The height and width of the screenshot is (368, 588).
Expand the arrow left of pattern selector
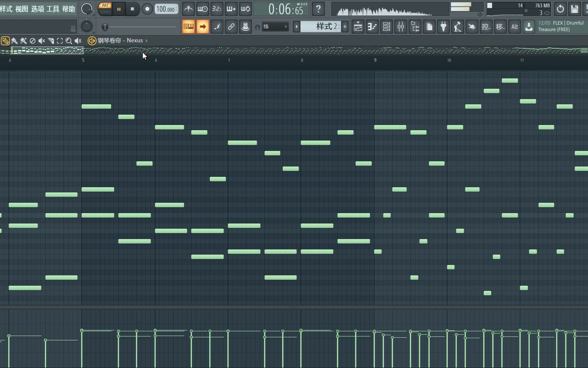pyautogui.click(x=296, y=27)
